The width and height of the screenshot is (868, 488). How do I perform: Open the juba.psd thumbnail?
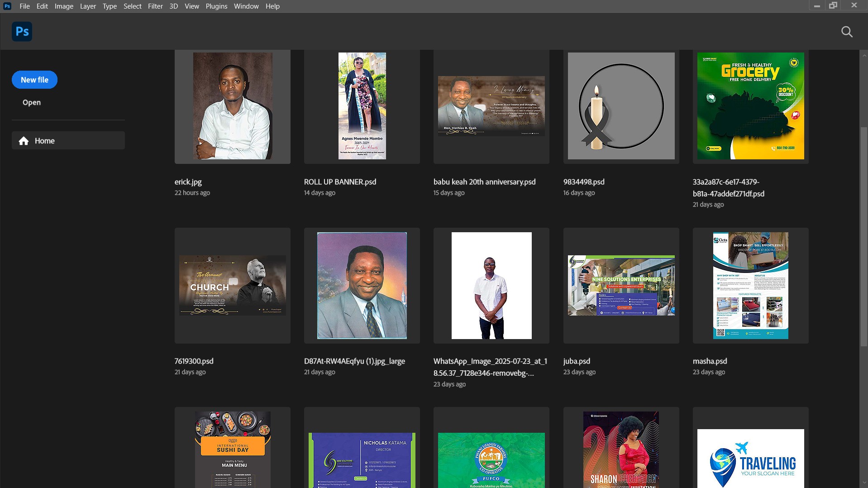pos(621,285)
